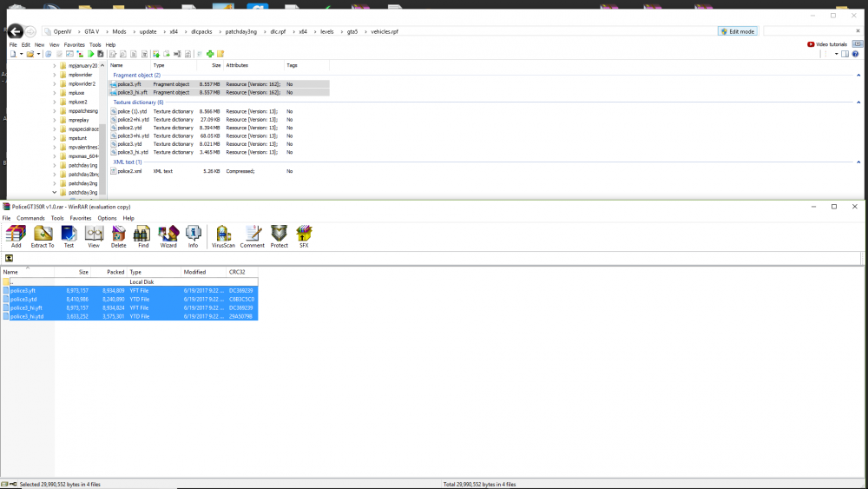Clear OpenIV search box with X
The width and height of the screenshot is (868, 489).
(x=858, y=31)
